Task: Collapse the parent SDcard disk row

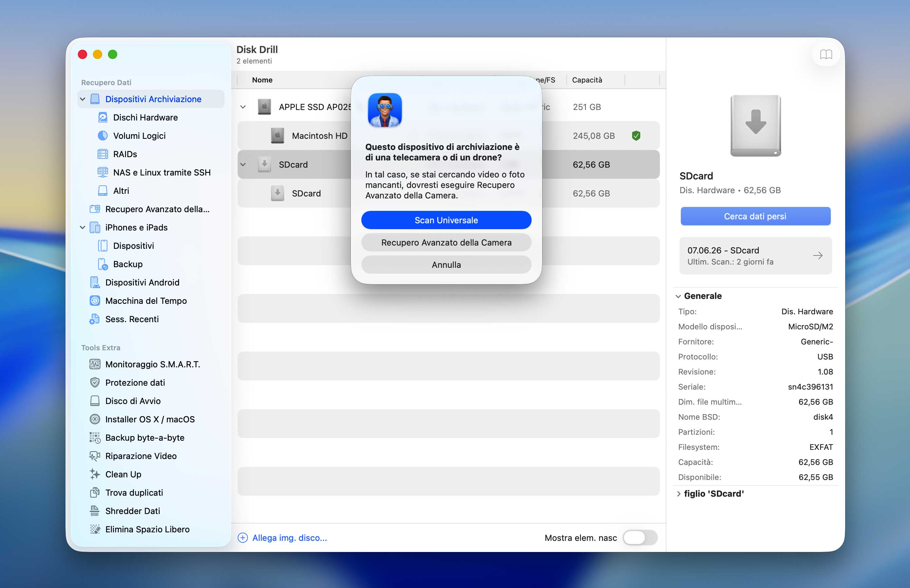Action: pos(243,165)
